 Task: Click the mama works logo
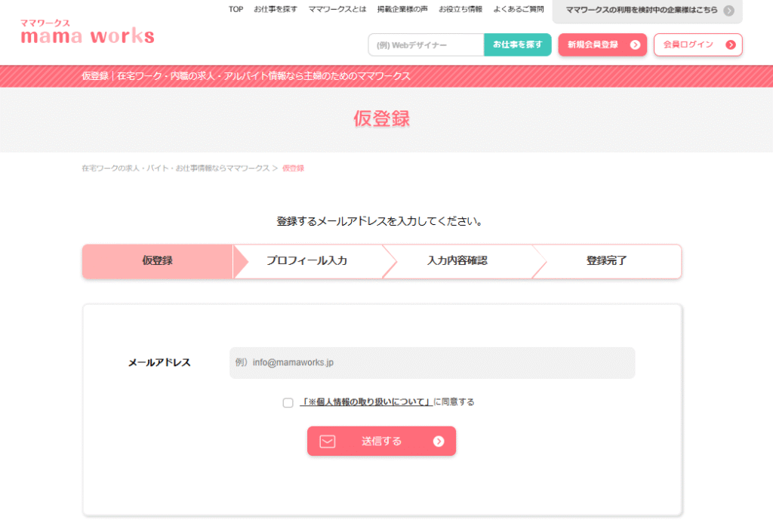point(88,32)
